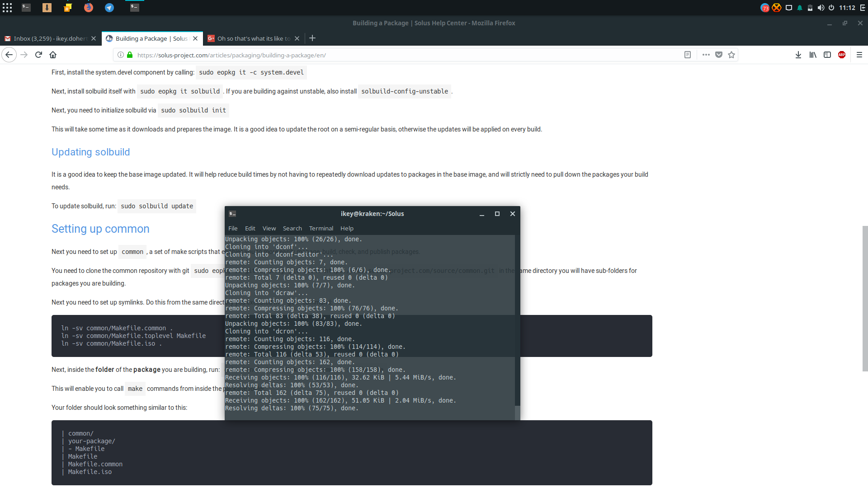Click the green secure padlock icon
Image resolution: width=868 pixels, height=488 pixels.
point(130,55)
